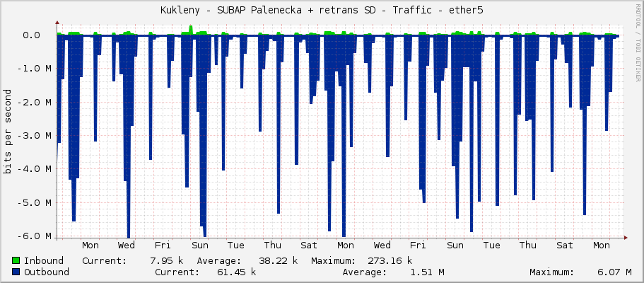Click the -5.0 M y-axis label

[x=35, y=202]
